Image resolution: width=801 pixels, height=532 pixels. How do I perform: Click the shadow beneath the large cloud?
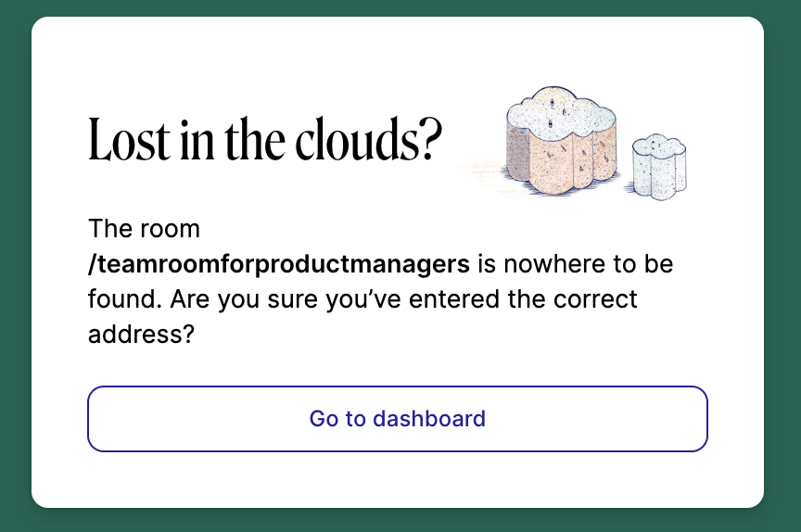tap(547, 188)
